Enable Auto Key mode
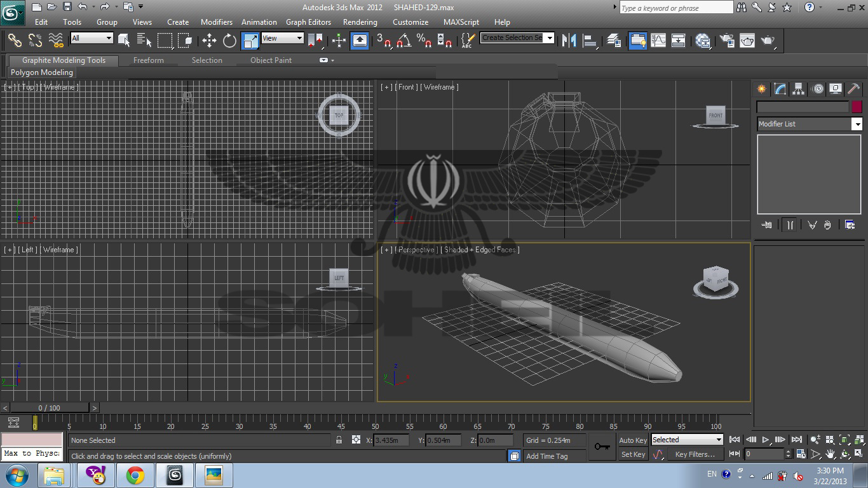The width and height of the screenshot is (868, 488). pyautogui.click(x=633, y=440)
